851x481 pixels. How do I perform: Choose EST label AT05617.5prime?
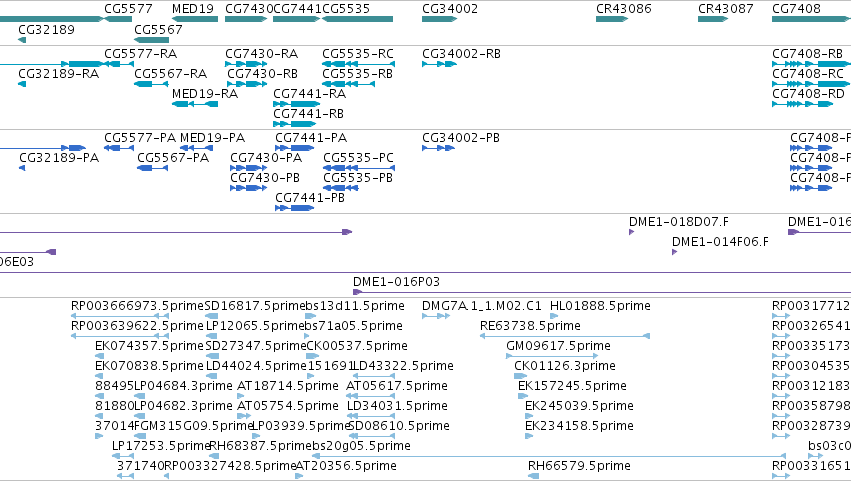coord(397,387)
